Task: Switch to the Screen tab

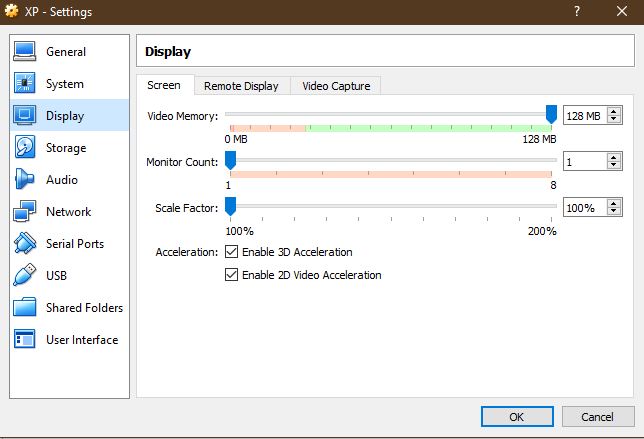Action: tap(164, 85)
